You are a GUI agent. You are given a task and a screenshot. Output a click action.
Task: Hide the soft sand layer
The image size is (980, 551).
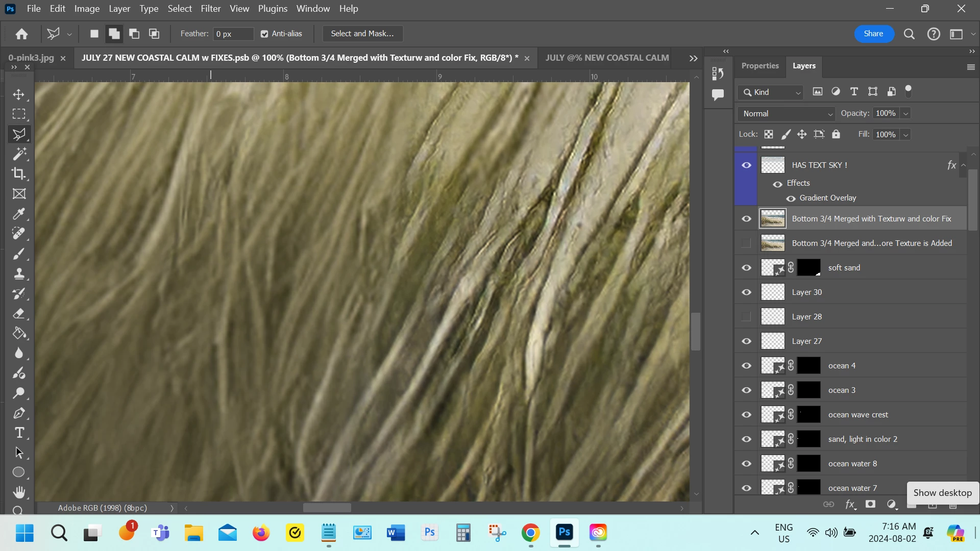click(746, 268)
